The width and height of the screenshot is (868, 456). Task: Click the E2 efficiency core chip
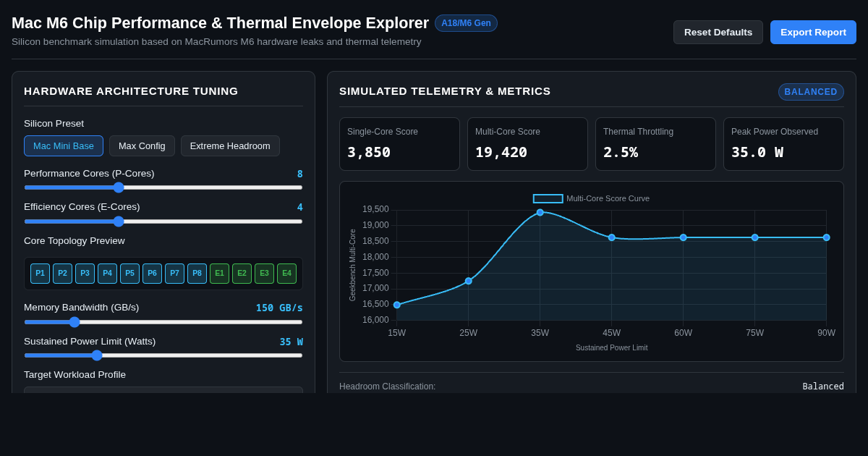point(242,274)
